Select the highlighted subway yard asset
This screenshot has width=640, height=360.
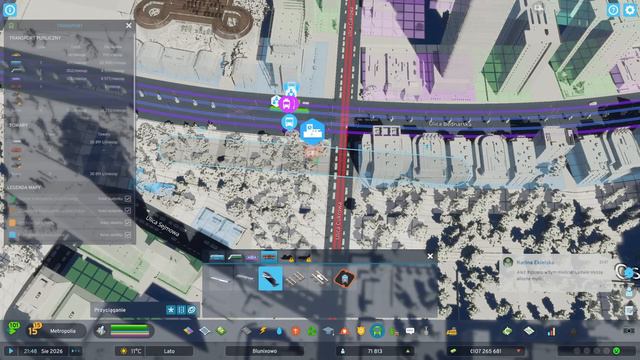click(x=270, y=278)
